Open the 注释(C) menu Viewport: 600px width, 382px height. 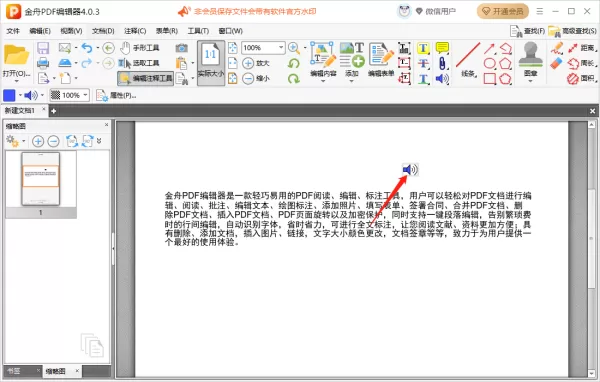coord(135,31)
